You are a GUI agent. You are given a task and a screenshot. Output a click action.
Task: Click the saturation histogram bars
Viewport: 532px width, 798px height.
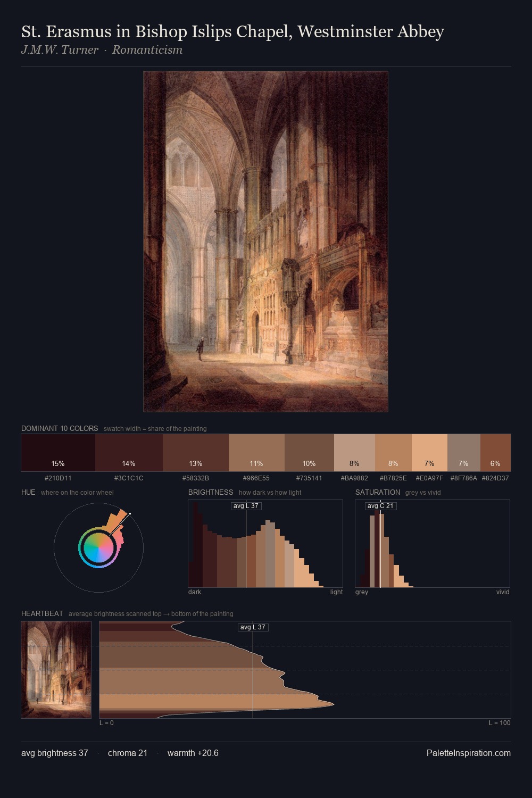click(x=387, y=548)
